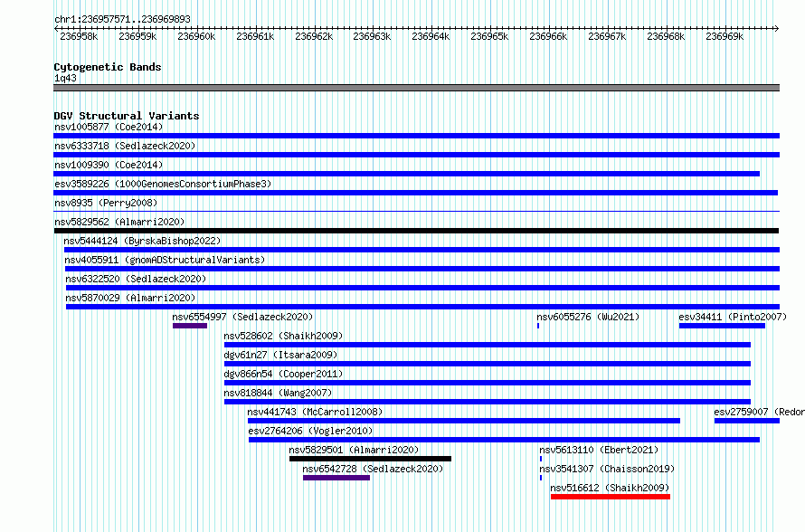Open the nsv1009390 (Coe2014) variant
Viewport: 805px width, 532px height.
[407, 174]
